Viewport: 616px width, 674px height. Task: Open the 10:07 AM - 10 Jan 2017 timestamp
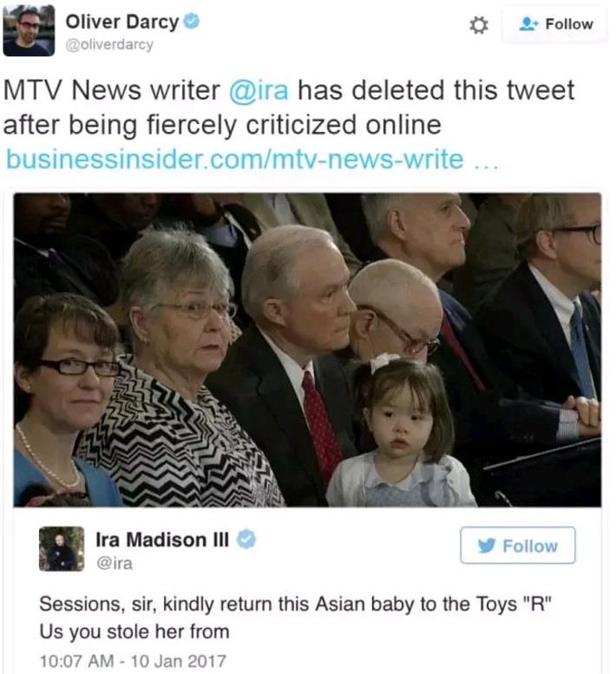click(133, 661)
